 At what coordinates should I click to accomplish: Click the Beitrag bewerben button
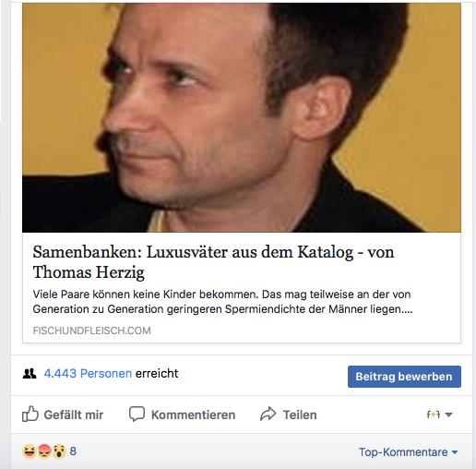(404, 377)
